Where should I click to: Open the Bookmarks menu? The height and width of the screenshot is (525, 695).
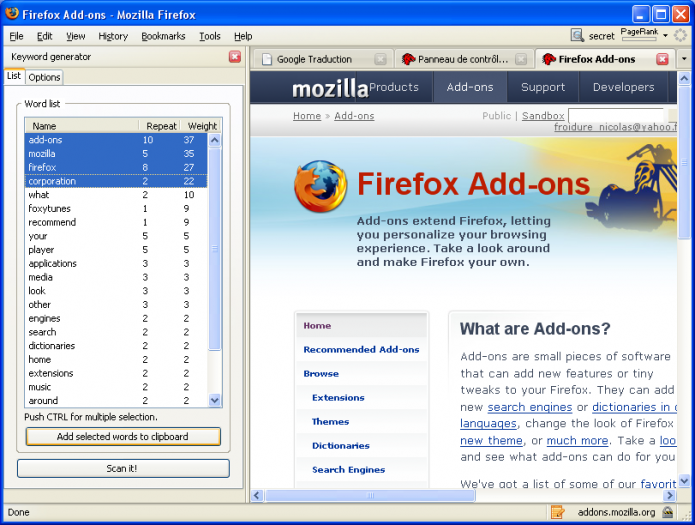[x=163, y=36]
